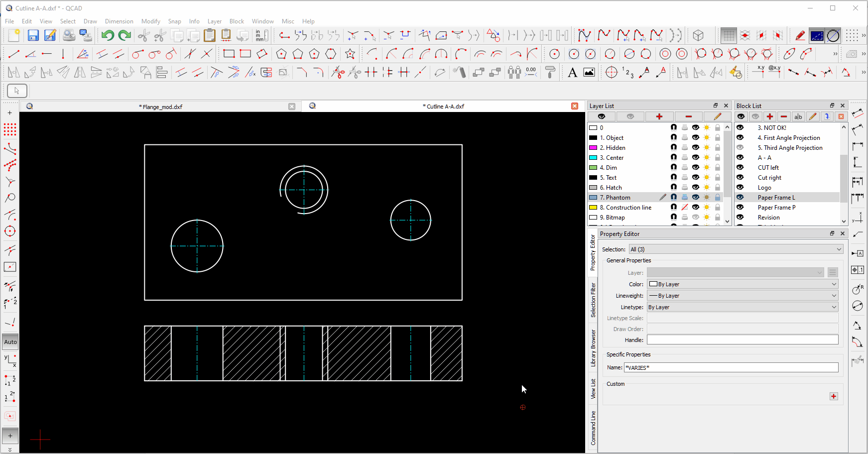Select the Text tool icon

pyautogui.click(x=572, y=73)
